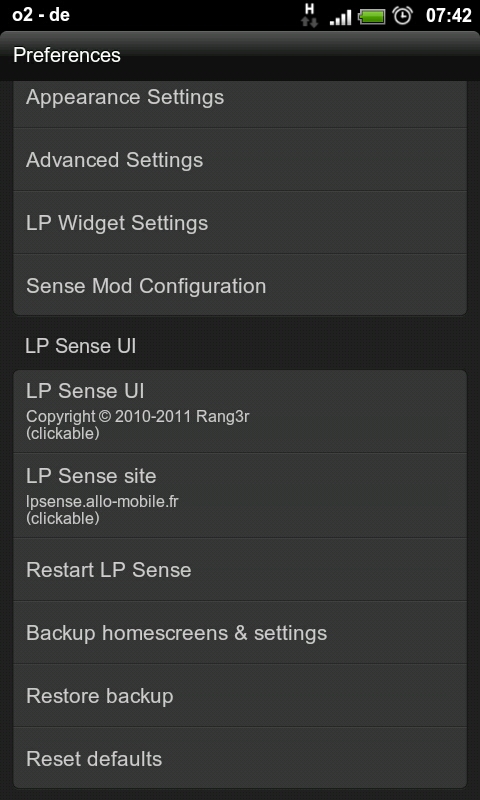This screenshot has width=480, height=800.
Task: Open LP Sense site link
Action: 240,495
